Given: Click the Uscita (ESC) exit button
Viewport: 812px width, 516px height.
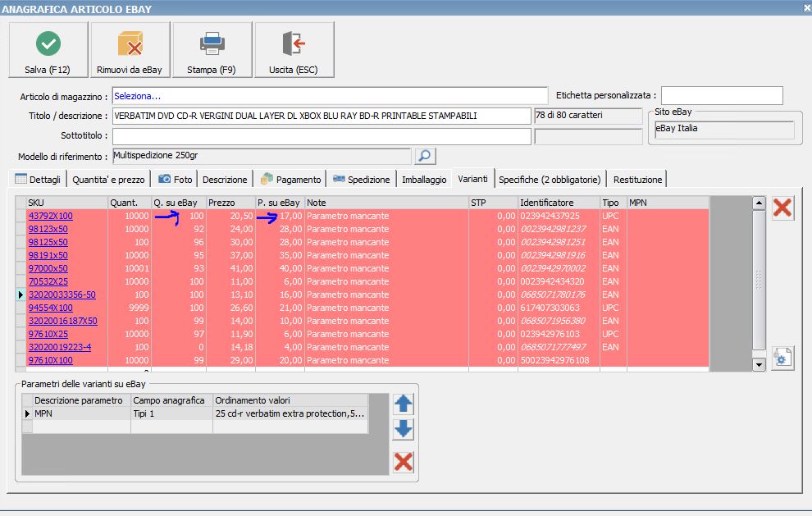Looking at the screenshot, I should tap(294, 50).
